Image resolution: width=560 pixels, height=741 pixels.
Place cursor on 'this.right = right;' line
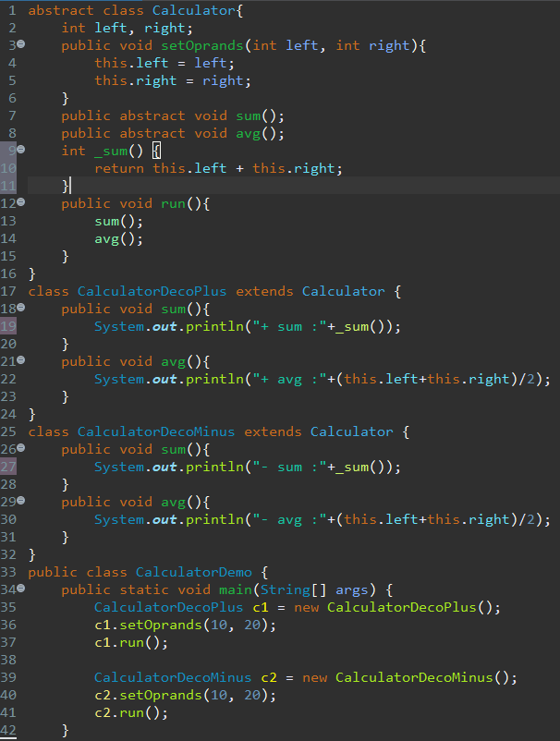pyautogui.click(x=173, y=80)
